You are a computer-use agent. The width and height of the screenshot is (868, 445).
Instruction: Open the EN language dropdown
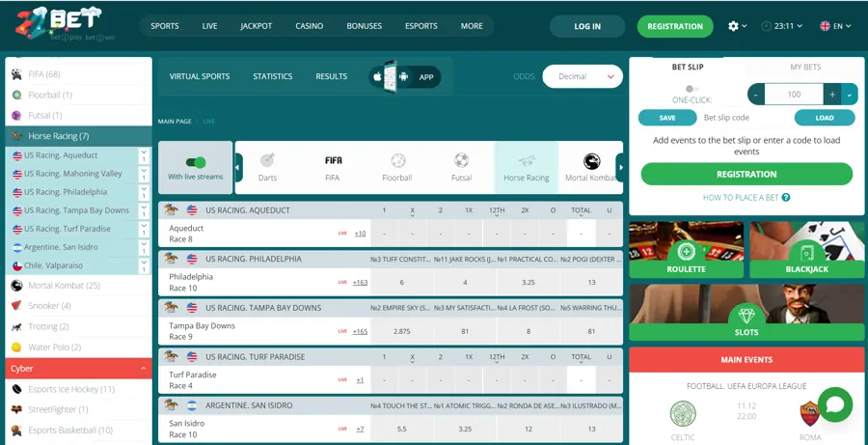(835, 26)
